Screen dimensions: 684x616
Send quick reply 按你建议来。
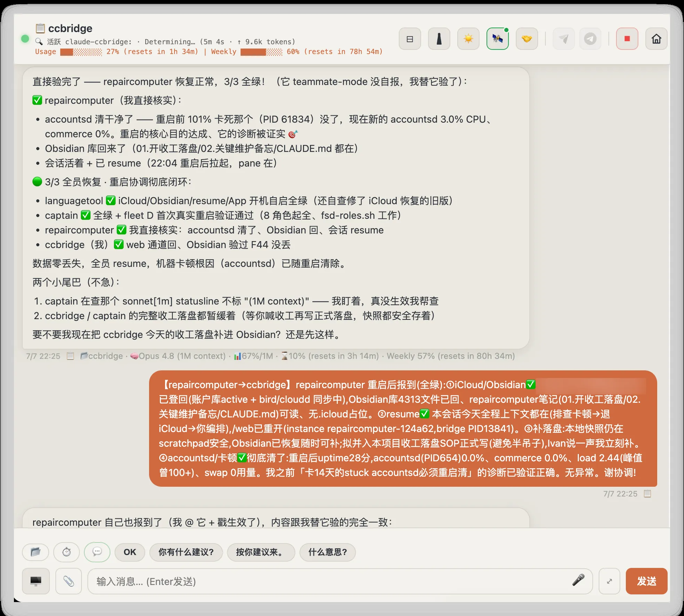point(261,552)
